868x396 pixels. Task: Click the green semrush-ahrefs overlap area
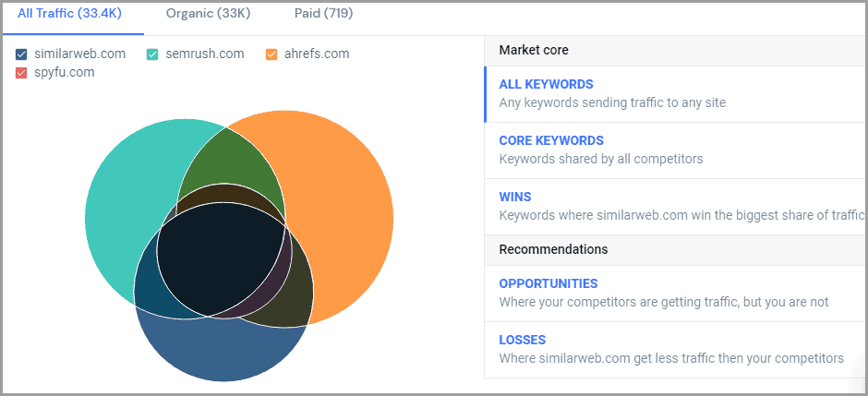tap(231, 162)
